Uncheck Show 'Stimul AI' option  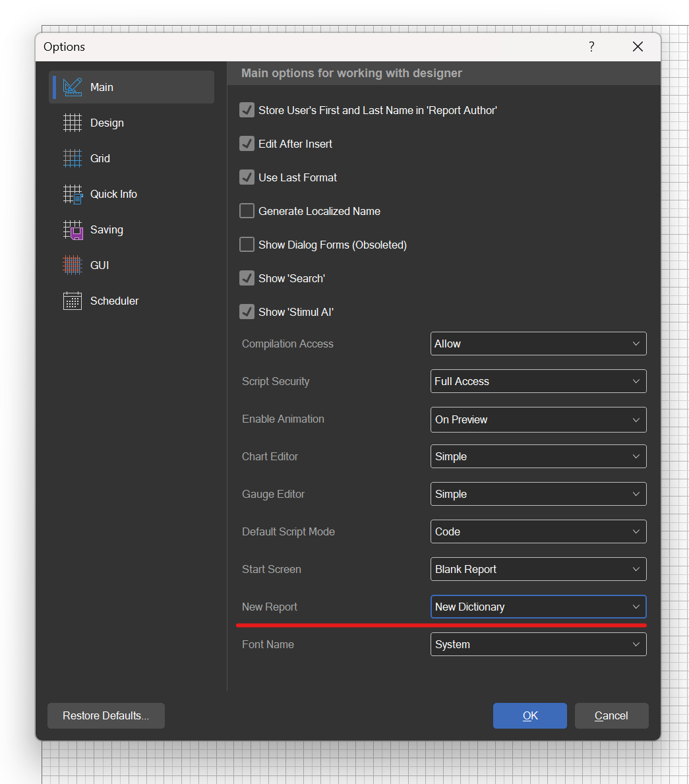coord(247,311)
